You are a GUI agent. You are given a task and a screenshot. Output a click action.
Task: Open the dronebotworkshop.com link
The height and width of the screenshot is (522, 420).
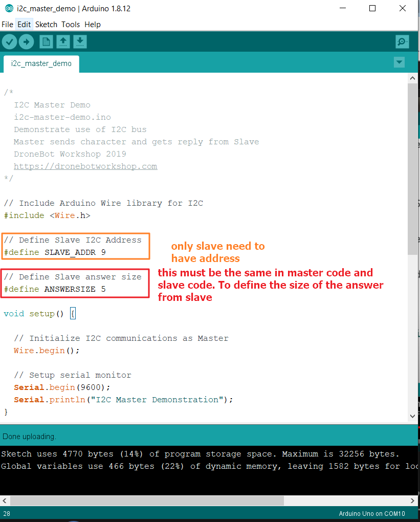point(85,166)
